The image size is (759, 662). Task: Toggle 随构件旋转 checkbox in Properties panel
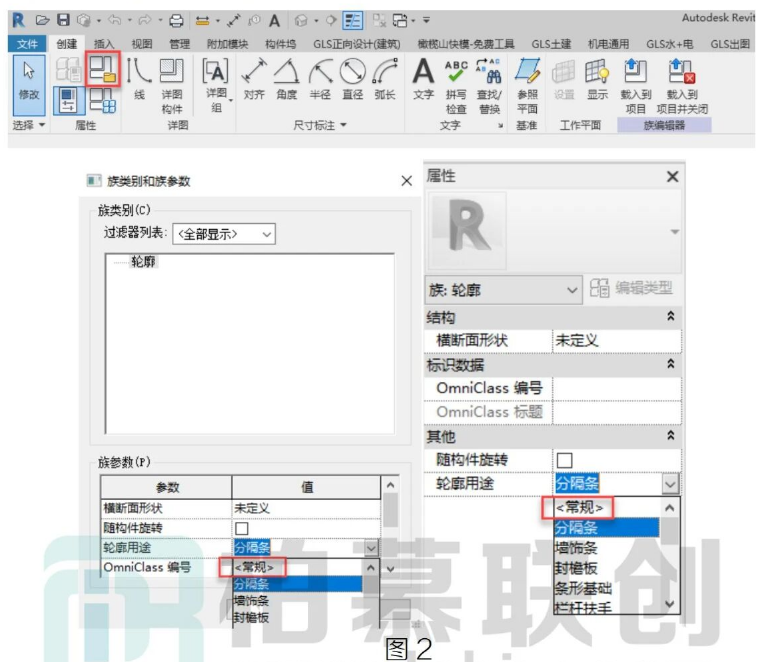[564, 460]
